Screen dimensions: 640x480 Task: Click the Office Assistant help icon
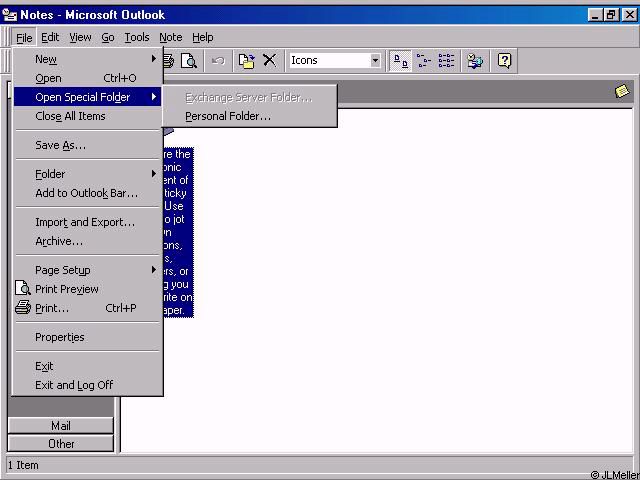(x=504, y=61)
